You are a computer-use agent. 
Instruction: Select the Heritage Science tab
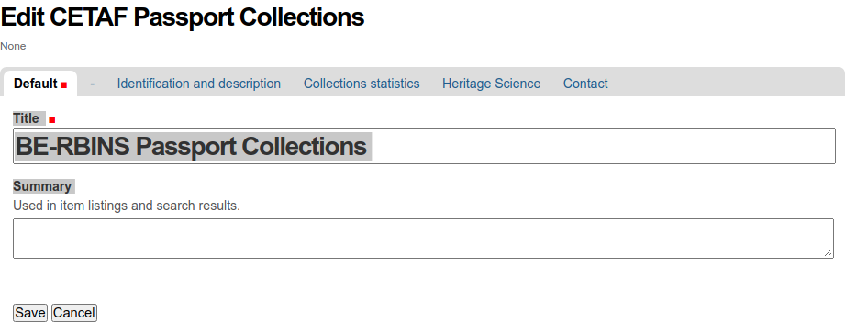(491, 83)
